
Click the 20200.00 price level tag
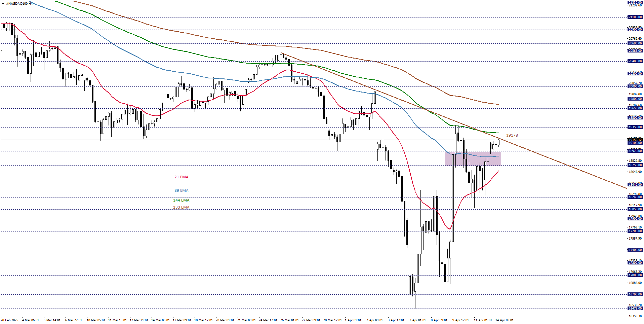(635, 74)
